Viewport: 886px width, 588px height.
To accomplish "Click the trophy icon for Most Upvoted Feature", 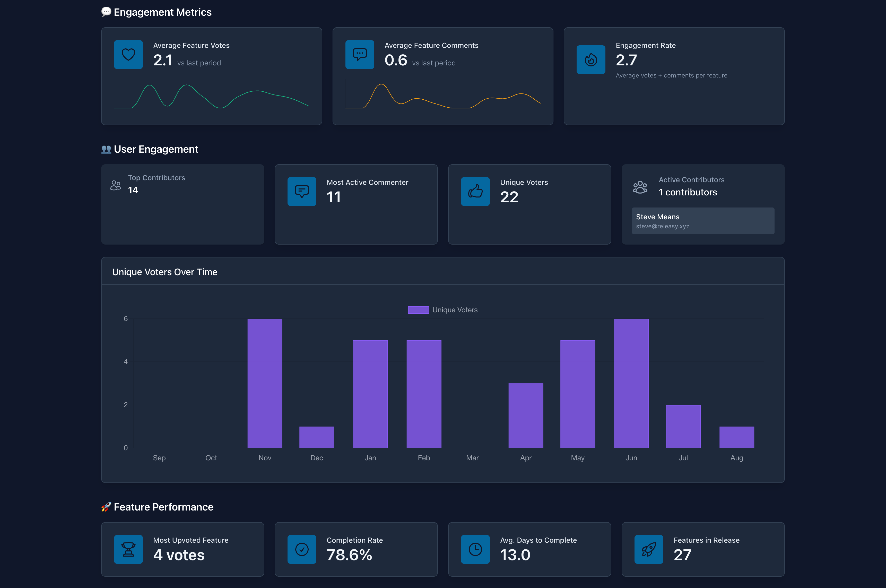I will click(x=128, y=549).
